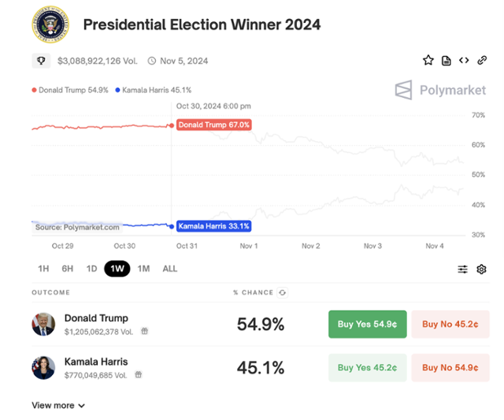Select the 1H time range

point(43,269)
